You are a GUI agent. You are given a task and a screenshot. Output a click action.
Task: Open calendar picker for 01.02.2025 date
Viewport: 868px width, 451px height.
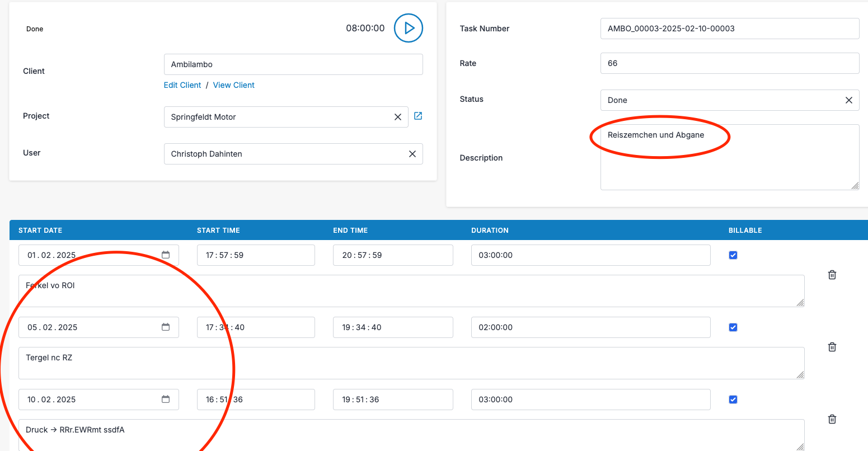pos(166,255)
